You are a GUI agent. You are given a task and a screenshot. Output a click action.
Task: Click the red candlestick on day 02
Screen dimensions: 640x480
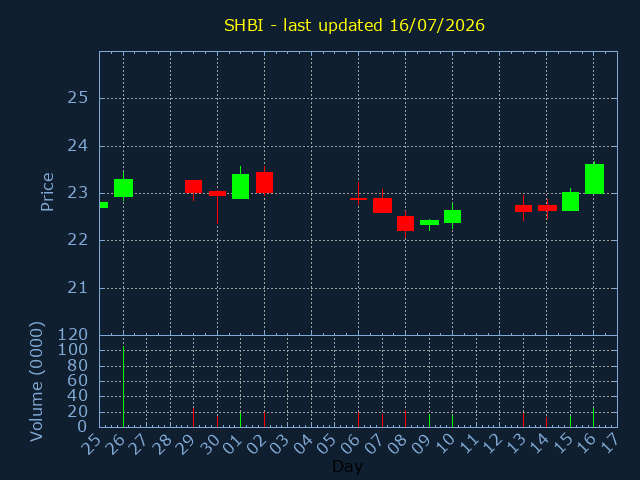click(x=264, y=182)
